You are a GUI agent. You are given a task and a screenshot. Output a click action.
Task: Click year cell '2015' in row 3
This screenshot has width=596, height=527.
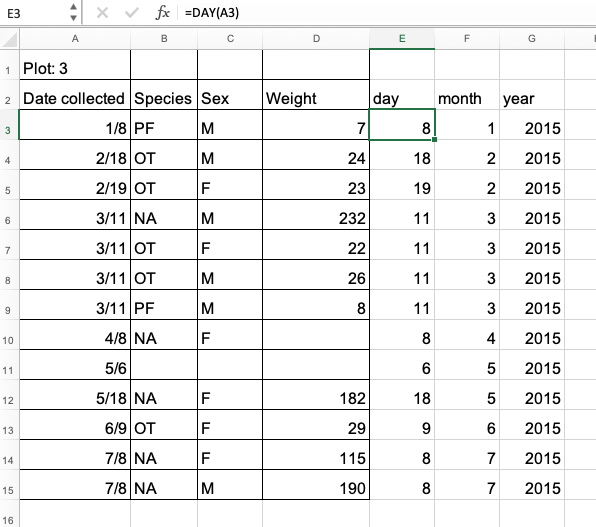[532, 125]
